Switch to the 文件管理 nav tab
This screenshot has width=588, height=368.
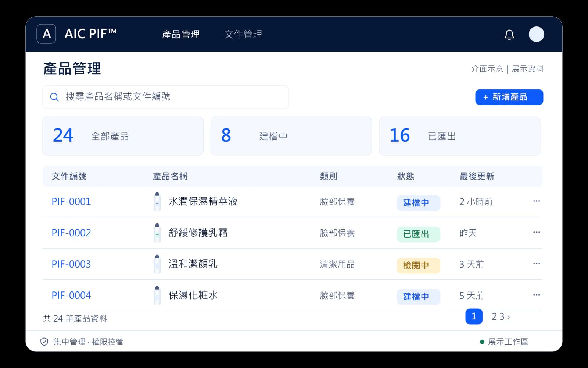pyautogui.click(x=243, y=34)
